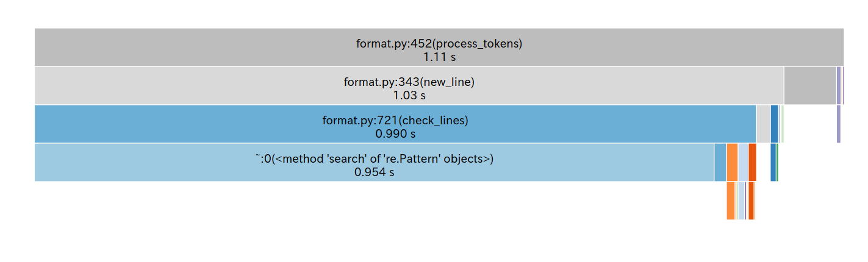This screenshot has height=262, width=868.
Task: Click the unlabeled gray block beside new_line
Action: (x=810, y=85)
